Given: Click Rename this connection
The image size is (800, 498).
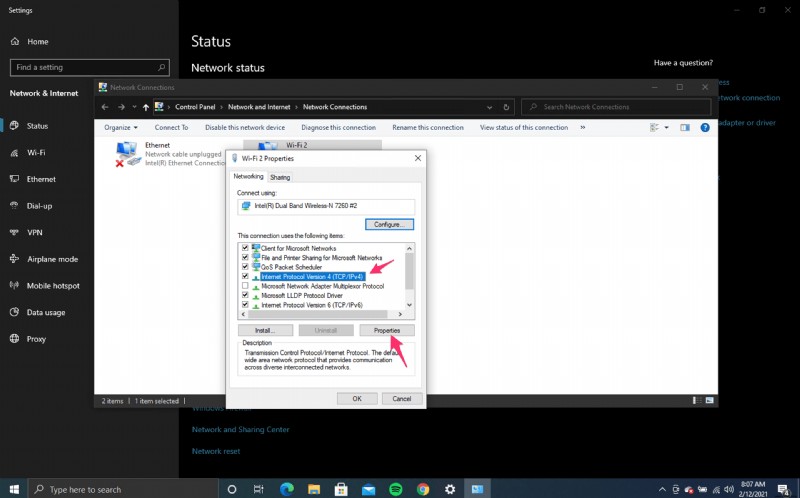Looking at the screenshot, I should pyautogui.click(x=428, y=128).
